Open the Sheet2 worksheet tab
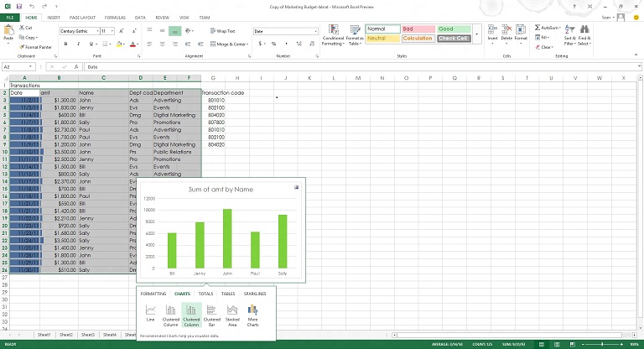 coord(66,335)
